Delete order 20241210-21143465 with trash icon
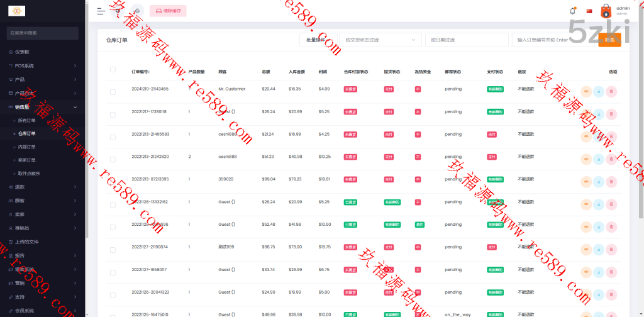644x317 pixels. pos(611,92)
